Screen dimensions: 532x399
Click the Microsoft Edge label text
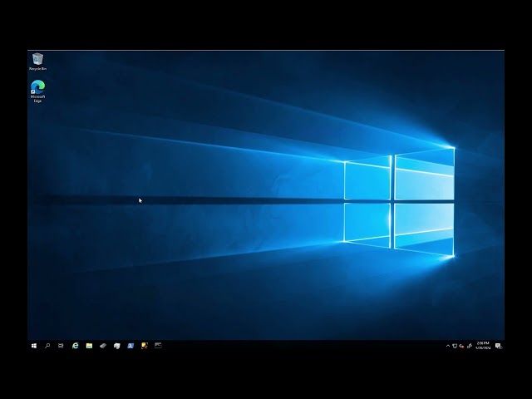(37, 99)
